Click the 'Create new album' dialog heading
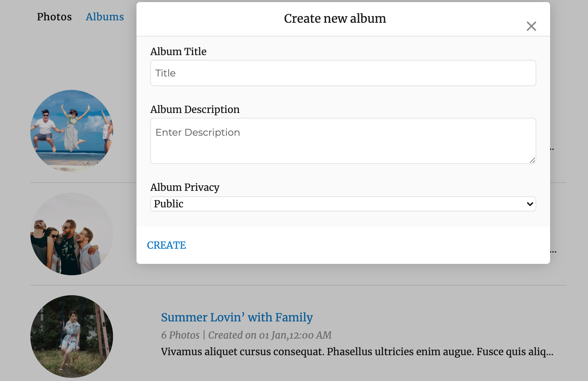Screen dimensions: 588x381 coord(335,19)
